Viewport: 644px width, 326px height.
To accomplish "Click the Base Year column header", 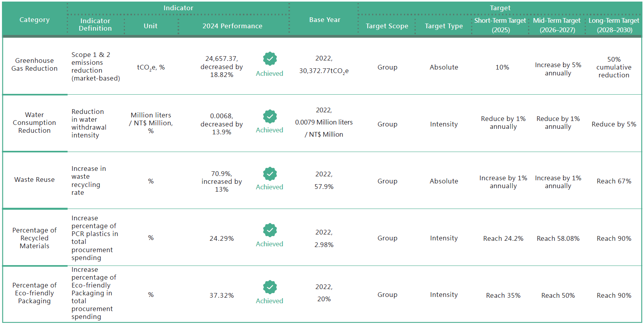I will click(325, 20).
